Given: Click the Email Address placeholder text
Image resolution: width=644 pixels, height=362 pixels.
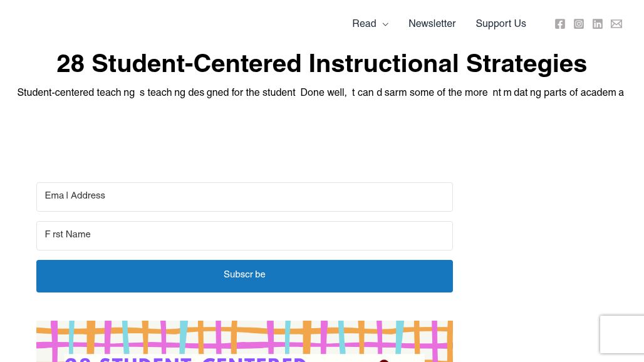Looking at the screenshot, I should (75, 196).
